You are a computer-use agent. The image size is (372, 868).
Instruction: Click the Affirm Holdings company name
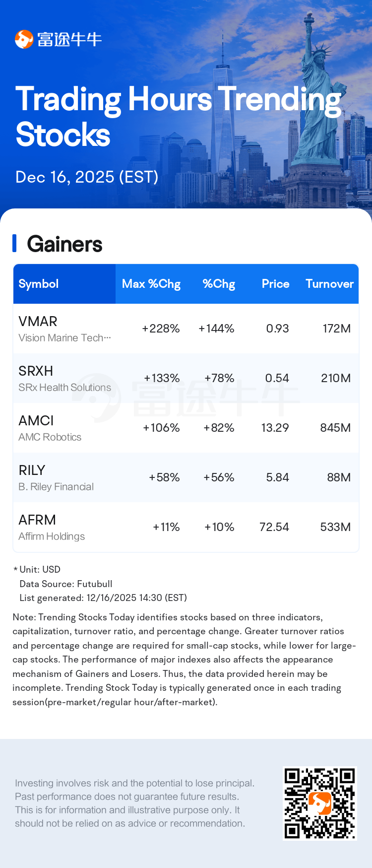52,536
